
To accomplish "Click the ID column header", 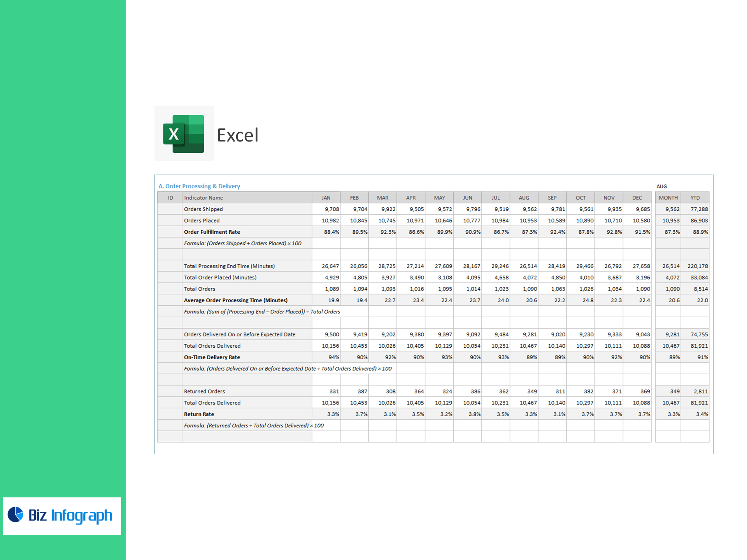I will click(x=170, y=198).
